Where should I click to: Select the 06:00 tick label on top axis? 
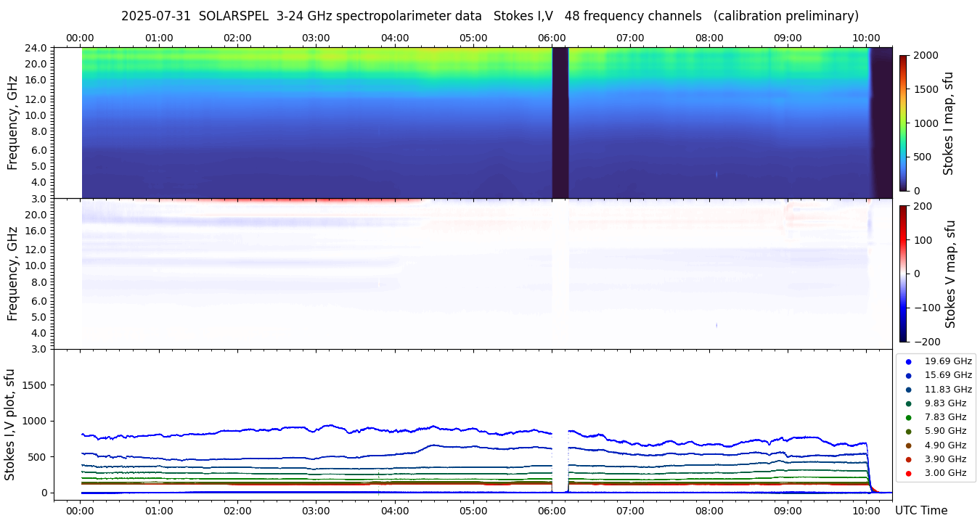coord(552,38)
